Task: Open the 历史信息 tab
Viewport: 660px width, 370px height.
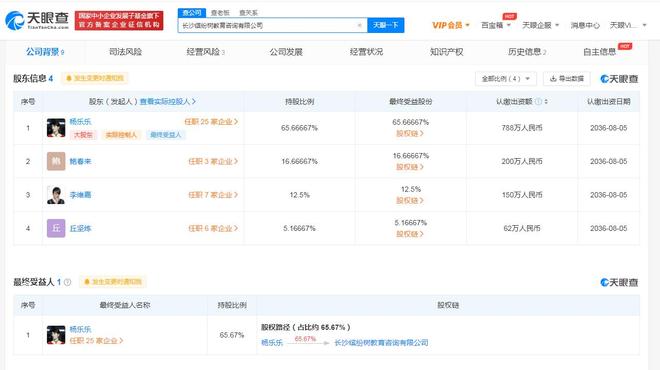Action: [x=527, y=52]
